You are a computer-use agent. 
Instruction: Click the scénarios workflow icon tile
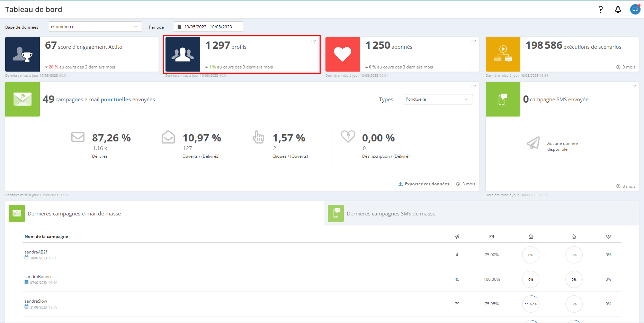[x=503, y=54]
